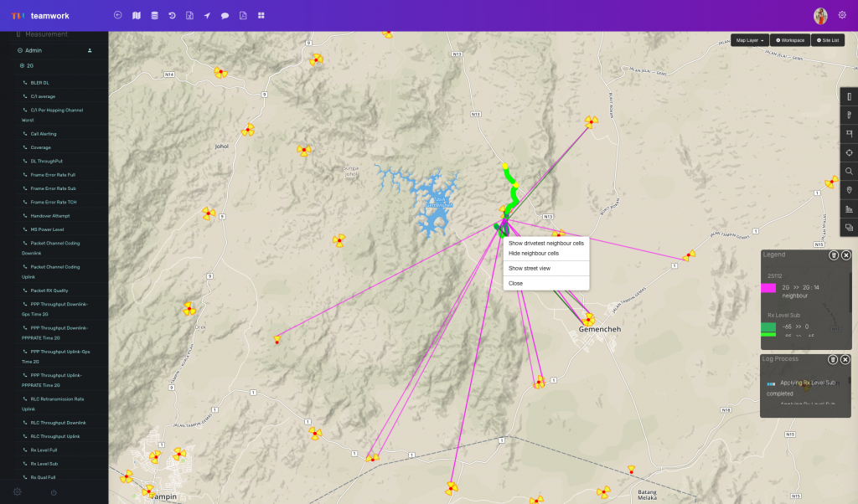
Task: Select 'Hide neighbour cells' menu entry
Action: tap(533, 253)
